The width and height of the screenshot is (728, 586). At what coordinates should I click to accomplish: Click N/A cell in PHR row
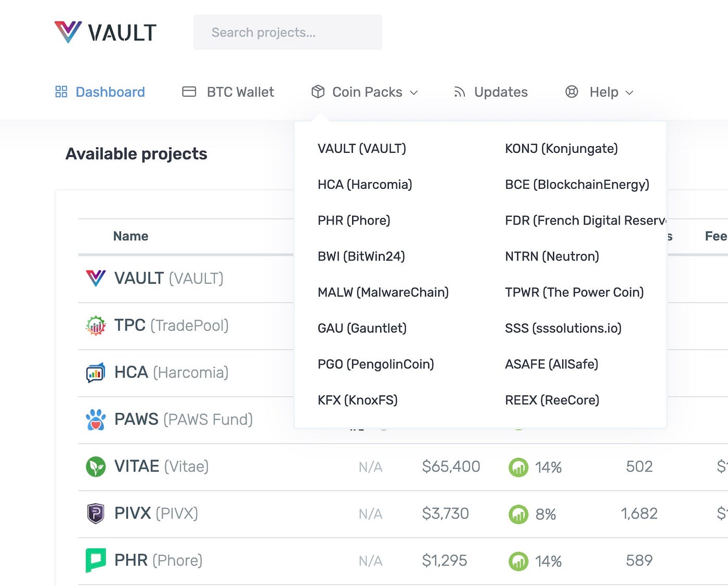pos(371,562)
